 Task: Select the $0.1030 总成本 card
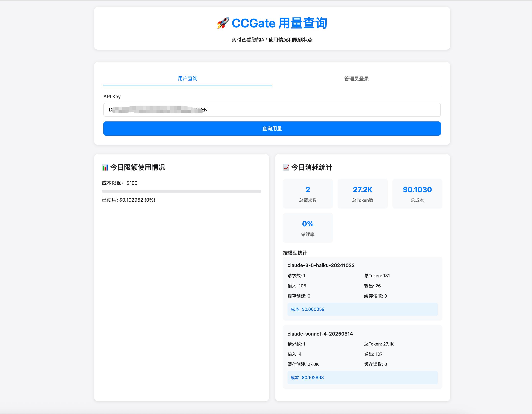(417, 194)
